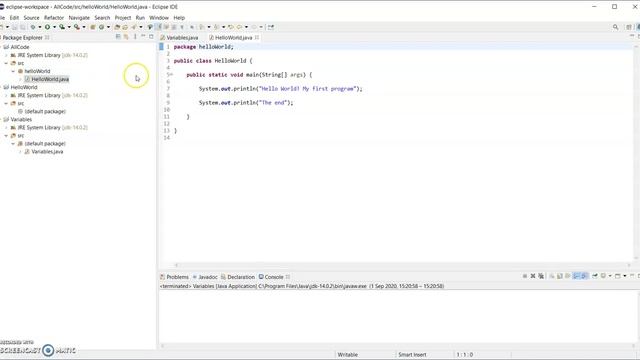The width and height of the screenshot is (640, 360).
Task: Maximize the Package Explorer view
Action: (x=151, y=37)
